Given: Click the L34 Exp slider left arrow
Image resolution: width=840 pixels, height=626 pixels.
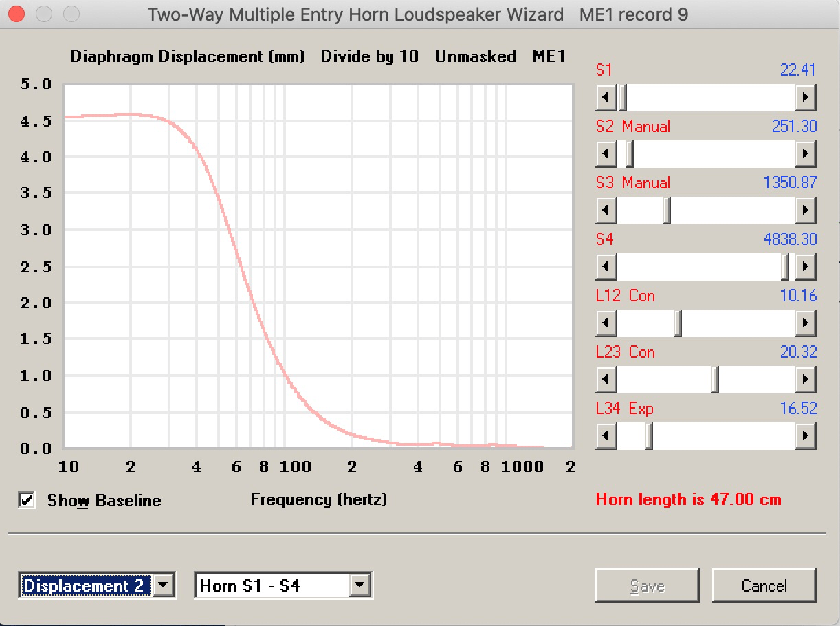Looking at the screenshot, I should click(x=606, y=435).
